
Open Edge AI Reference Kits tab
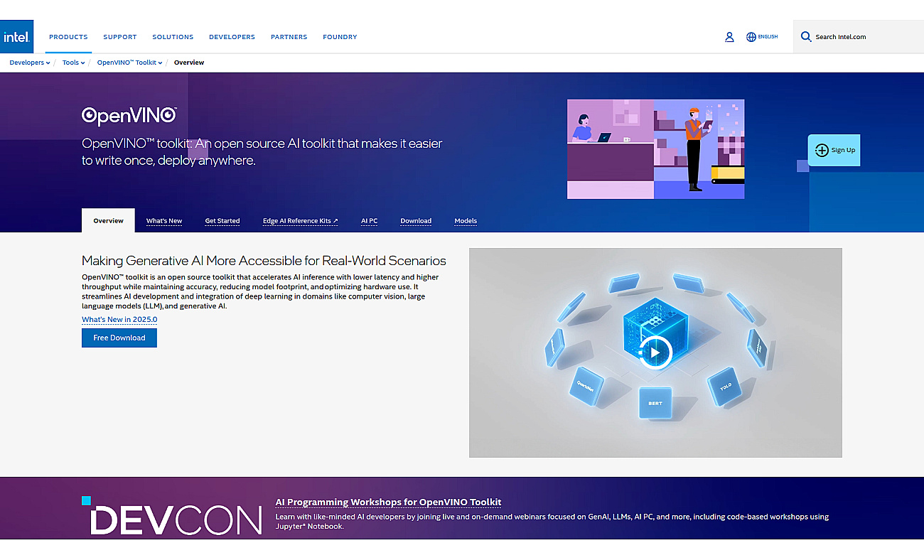coord(301,221)
